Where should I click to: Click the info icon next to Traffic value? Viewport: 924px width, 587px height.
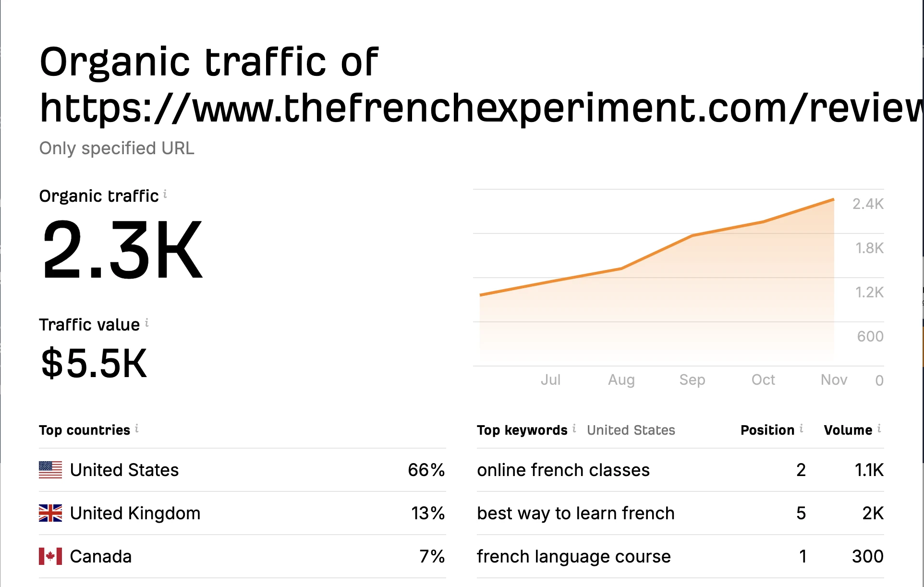pos(147,323)
